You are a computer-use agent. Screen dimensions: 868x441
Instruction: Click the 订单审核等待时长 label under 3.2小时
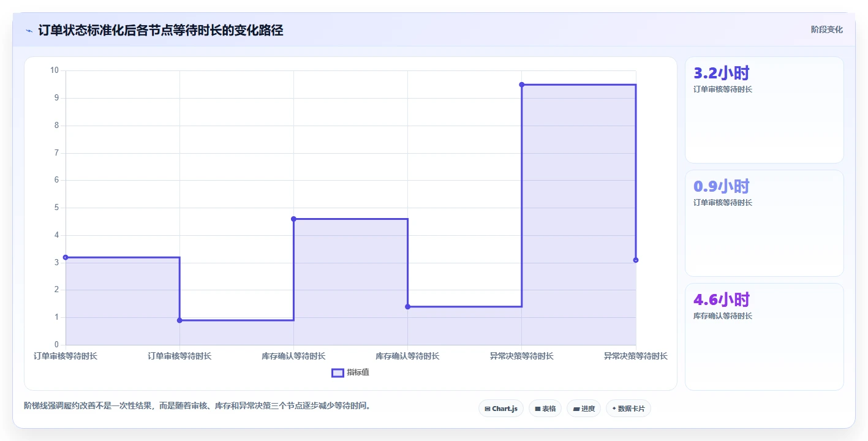pyautogui.click(x=723, y=89)
